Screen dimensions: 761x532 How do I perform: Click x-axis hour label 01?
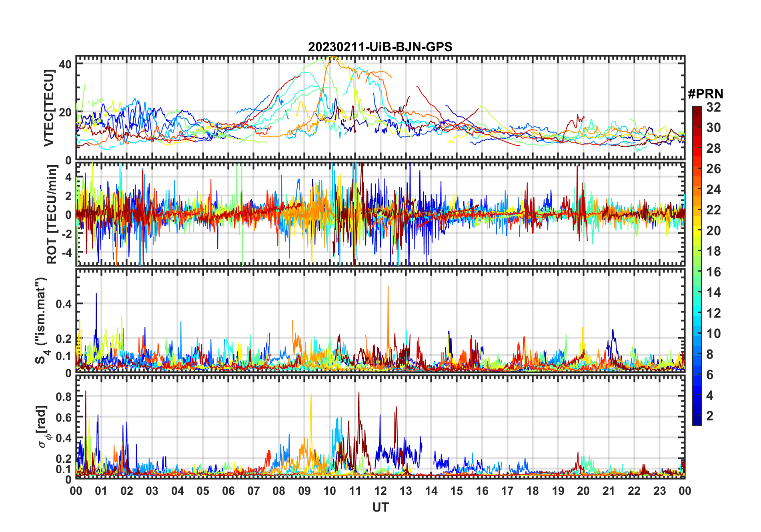[101, 491]
